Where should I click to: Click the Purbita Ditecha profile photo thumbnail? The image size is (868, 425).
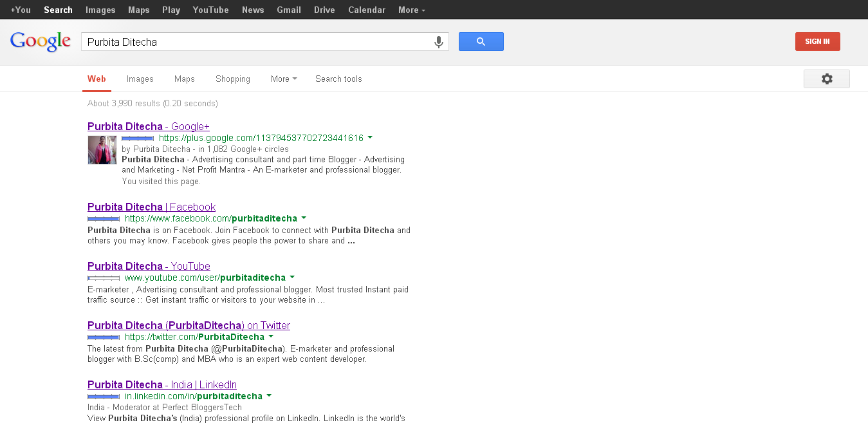tap(102, 150)
